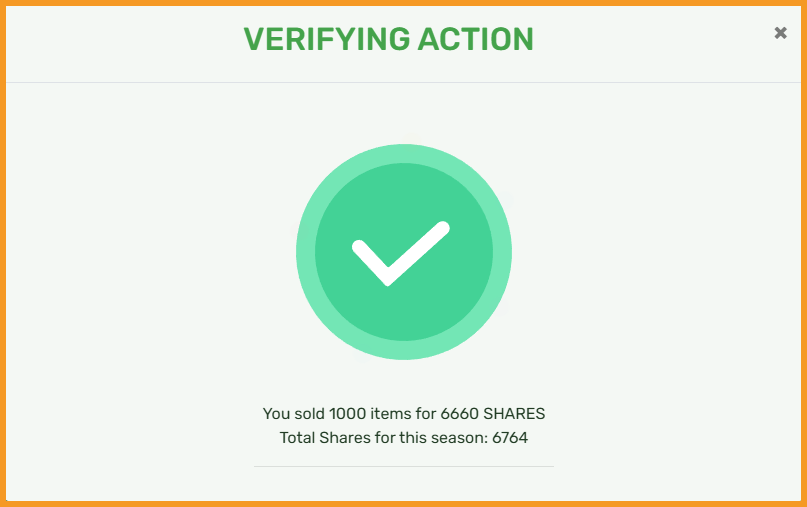Click the light green outer ring
This screenshot has width=807, height=507.
point(404,153)
